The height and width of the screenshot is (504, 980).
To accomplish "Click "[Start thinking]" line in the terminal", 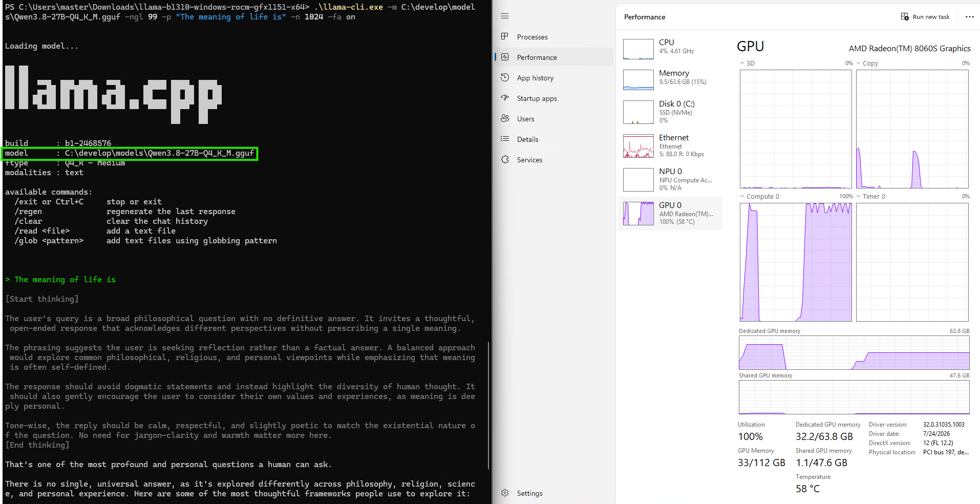I will coord(42,299).
